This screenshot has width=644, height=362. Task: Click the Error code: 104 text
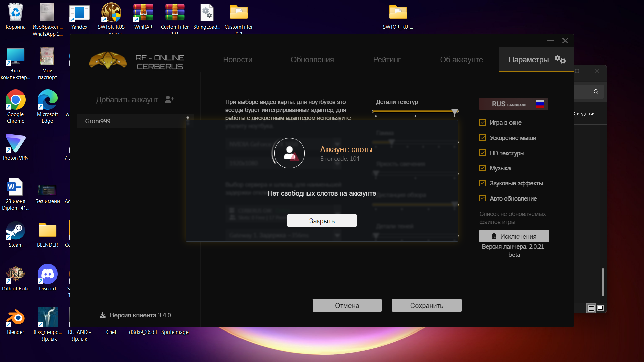pyautogui.click(x=339, y=159)
